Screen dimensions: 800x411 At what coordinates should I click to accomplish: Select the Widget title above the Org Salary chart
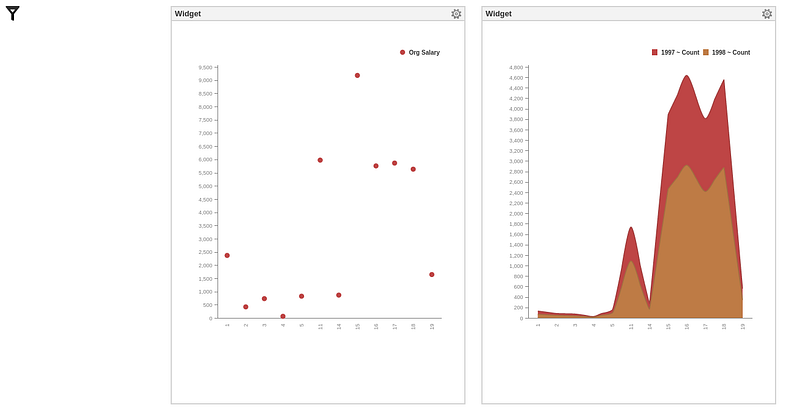188,14
